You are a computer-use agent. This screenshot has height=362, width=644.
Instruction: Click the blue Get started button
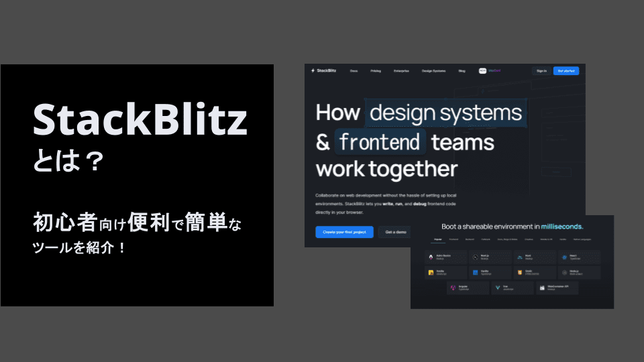click(x=566, y=70)
